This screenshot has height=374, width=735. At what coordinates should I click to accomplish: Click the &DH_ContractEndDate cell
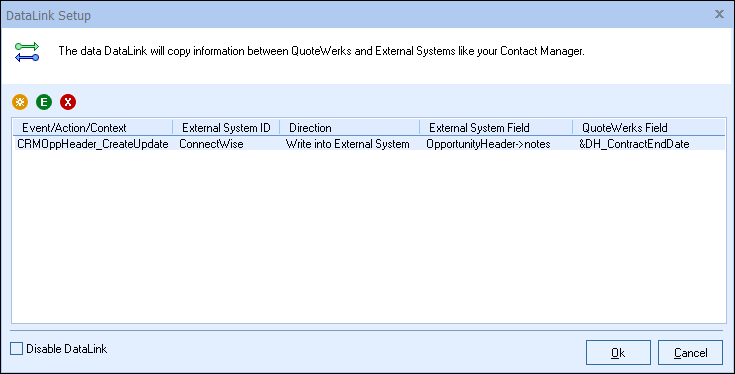click(x=634, y=144)
